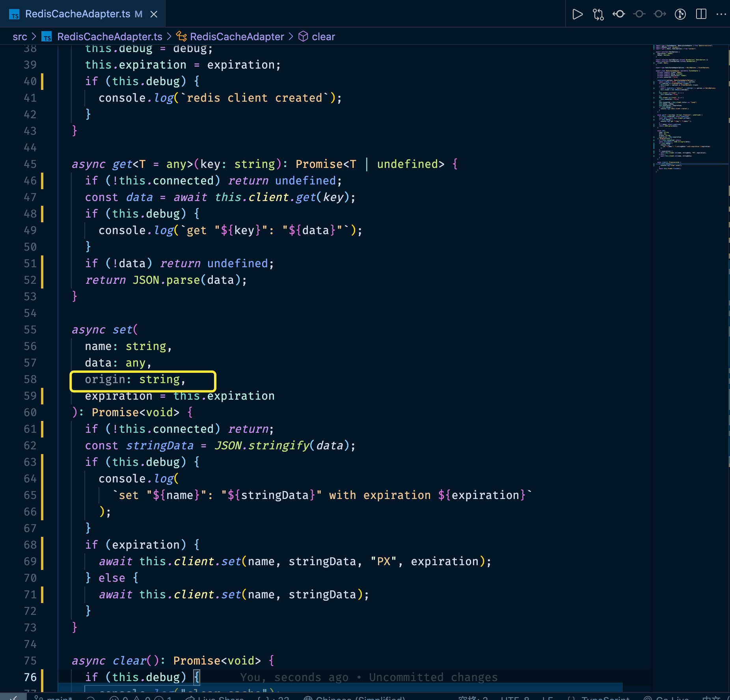Split the editor to the right
730x700 pixels.
point(701,14)
